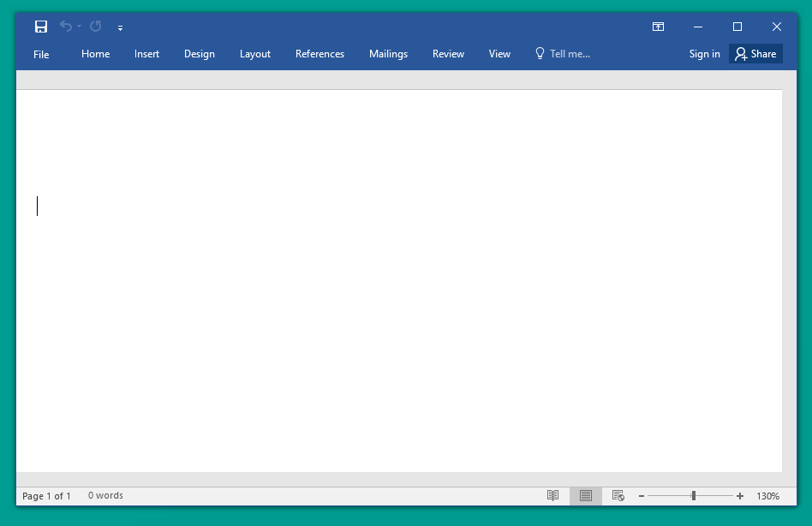The height and width of the screenshot is (526, 812).
Task: Click the zoom slider handle
Action: (694, 496)
